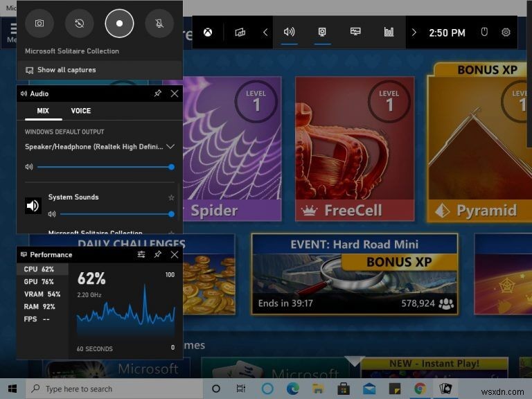Click the blue ring icon on taskbar
The width and height of the screenshot is (532, 399).
(x=267, y=389)
